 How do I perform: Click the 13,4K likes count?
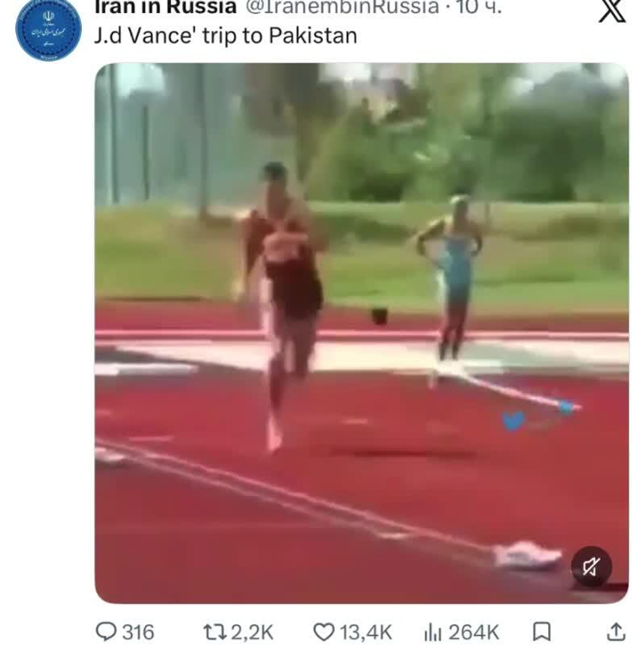[366, 632]
